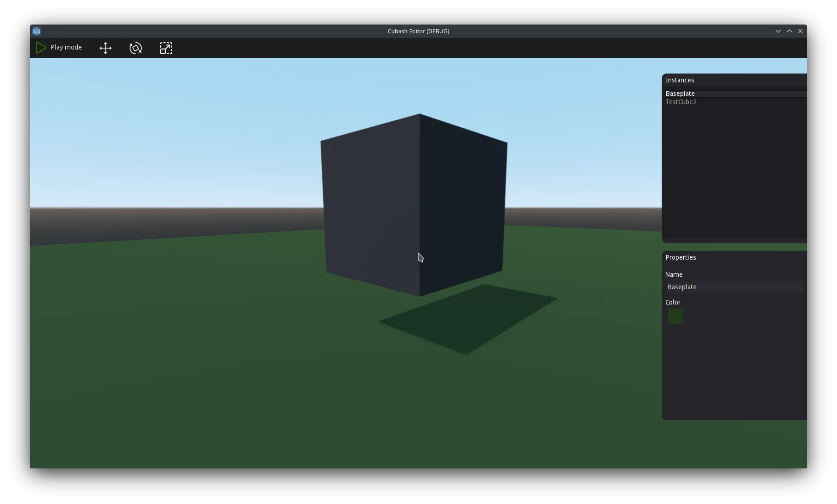Click the Instances panel header

(x=680, y=80)
